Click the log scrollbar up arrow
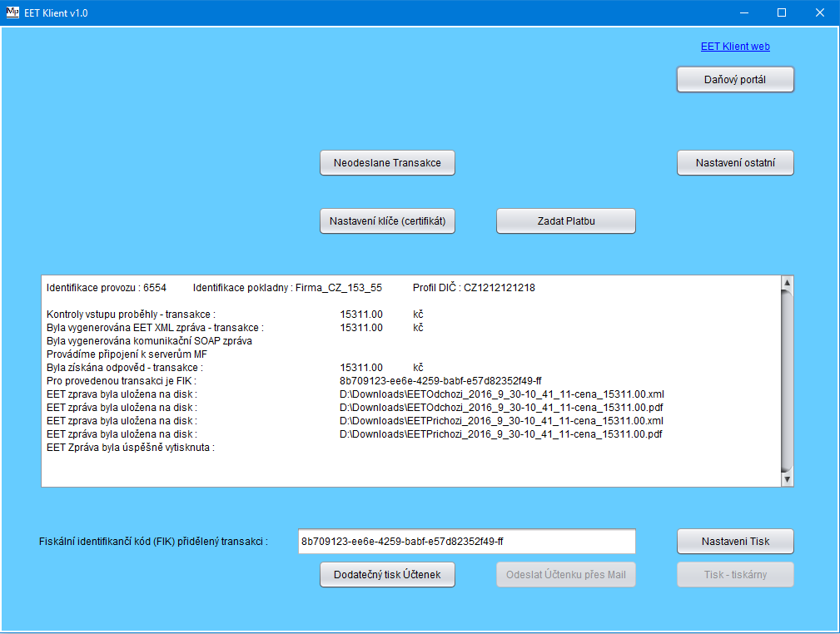The height and width of the screenshot is (634, 840). point(786,283)
